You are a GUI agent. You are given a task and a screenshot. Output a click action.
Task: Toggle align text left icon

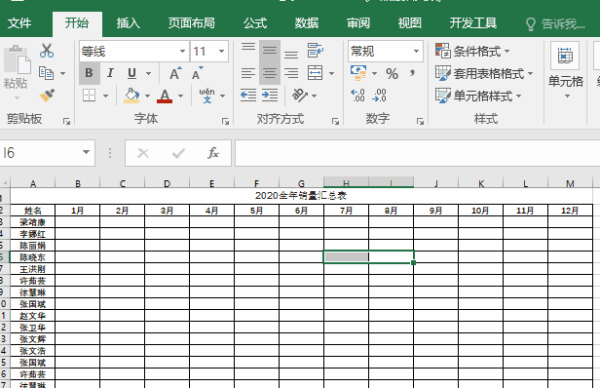click(x=248, y=73)
